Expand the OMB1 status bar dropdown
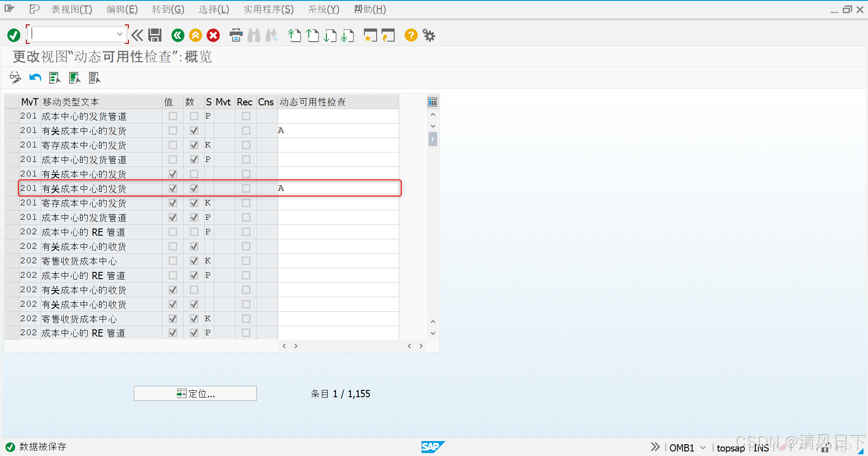This screenshot has width=868, height=456. click(x=703, y=448)
